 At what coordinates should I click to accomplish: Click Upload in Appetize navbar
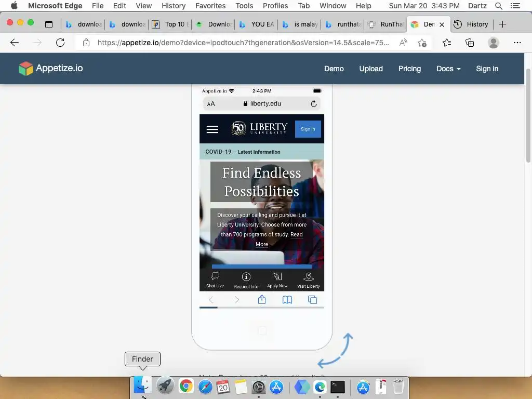pos(371,69)
